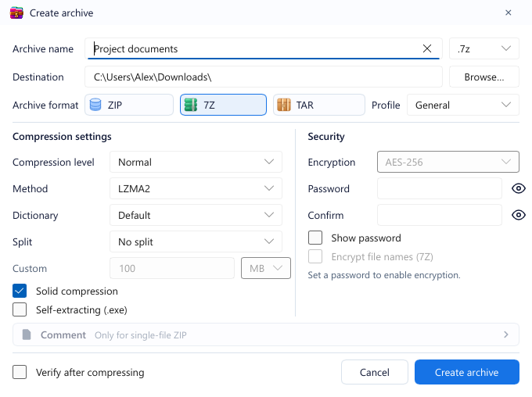The image size is (532, 397).
Task: Enable Verify after compressing
Action: (20, 372)
